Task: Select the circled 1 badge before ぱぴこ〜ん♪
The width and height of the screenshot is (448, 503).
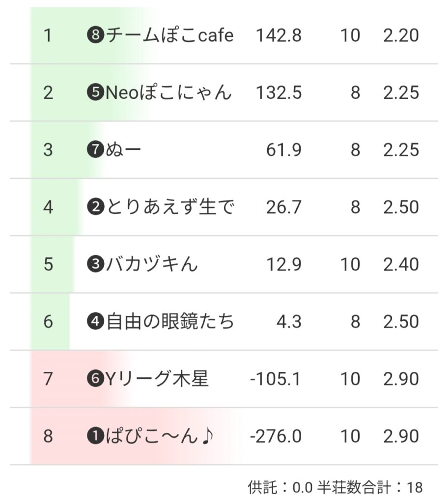Action: pos(95,436)
